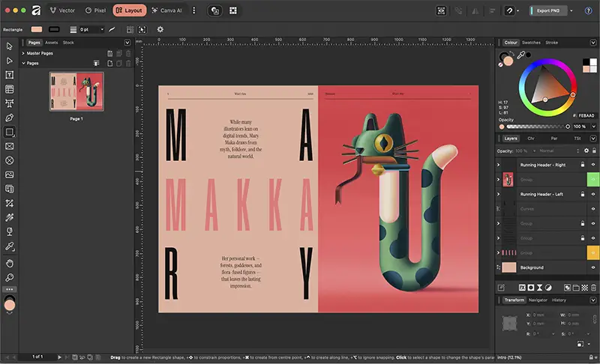Click the Export PNG button

548,10
